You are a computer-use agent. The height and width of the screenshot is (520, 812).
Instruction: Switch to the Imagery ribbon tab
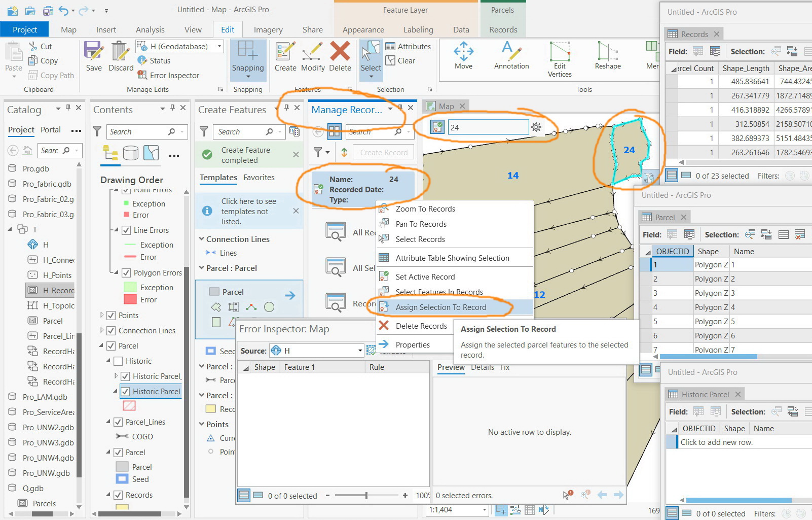(x=268, y=29)
